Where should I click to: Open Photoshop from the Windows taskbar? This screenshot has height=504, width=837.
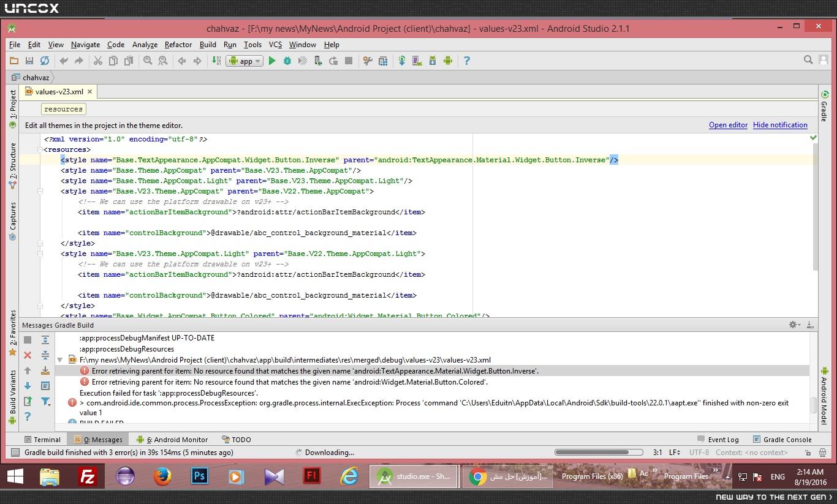pos(200,476)
